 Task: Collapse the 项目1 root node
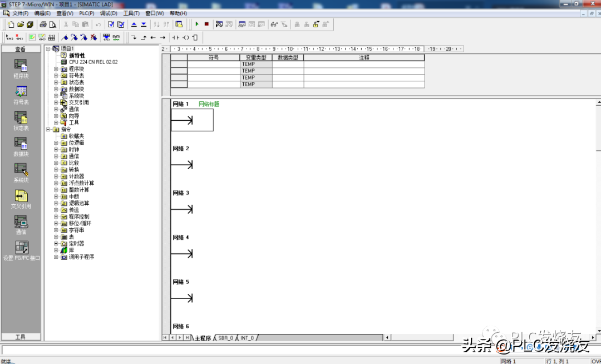pyautogui.click(x=48, y=48)
